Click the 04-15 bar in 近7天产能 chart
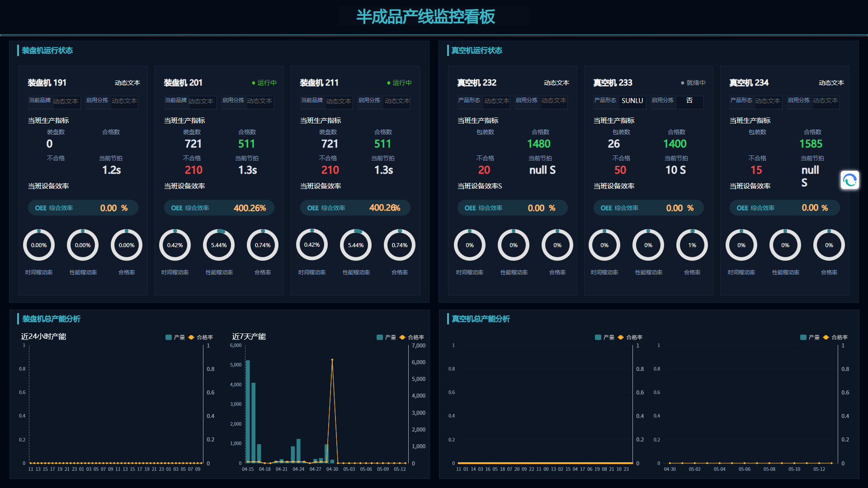Image resolution: width=868 pixels, height=488 pixels. (x=248, y=411)
